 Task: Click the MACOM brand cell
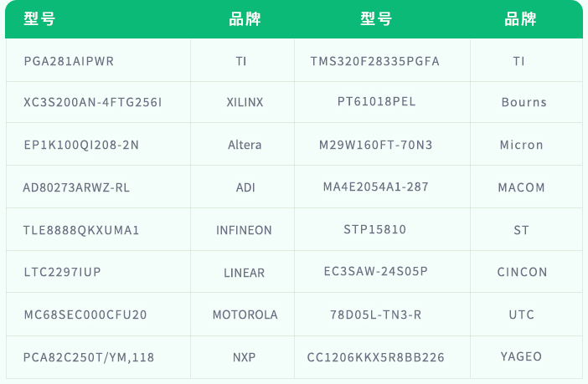[522, 187]
